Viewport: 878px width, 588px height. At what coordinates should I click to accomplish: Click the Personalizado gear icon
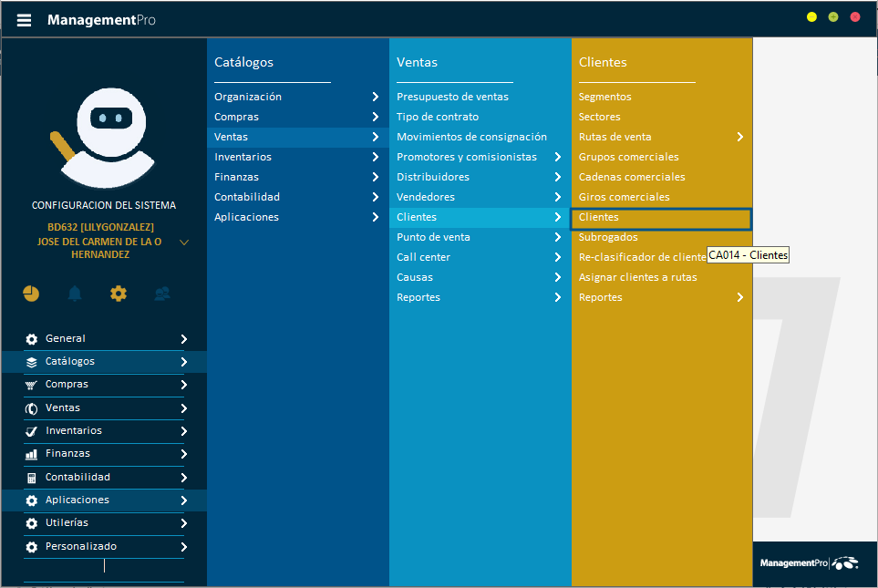(32, 547)
